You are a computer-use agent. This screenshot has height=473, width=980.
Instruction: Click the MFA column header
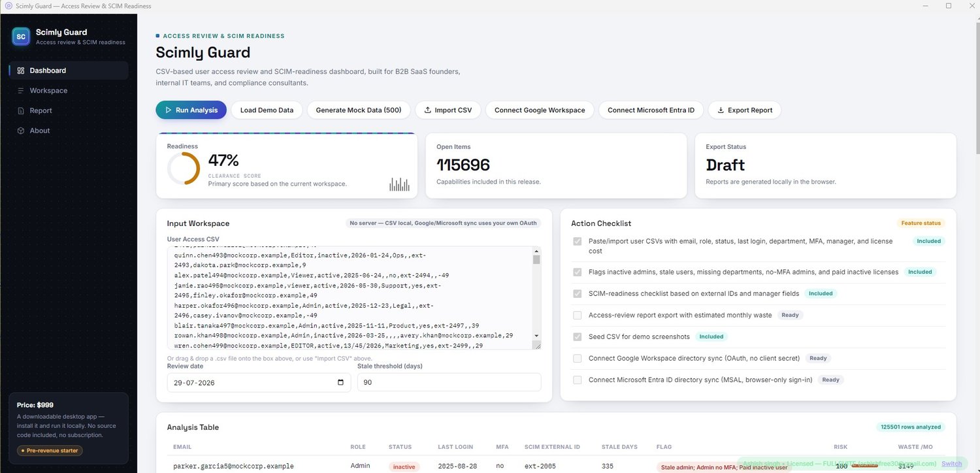502,447
